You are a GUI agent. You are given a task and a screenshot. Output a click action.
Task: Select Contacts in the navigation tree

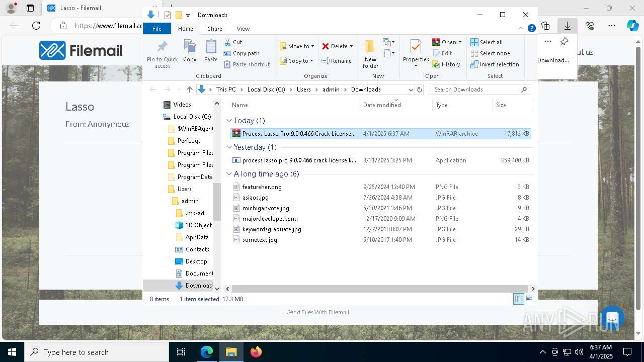point(192,249)
